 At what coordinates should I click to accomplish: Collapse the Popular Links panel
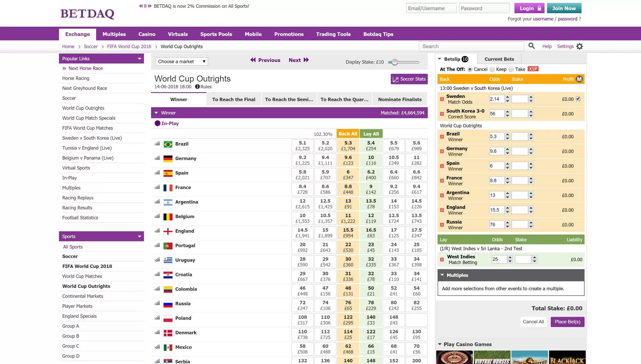139,59
